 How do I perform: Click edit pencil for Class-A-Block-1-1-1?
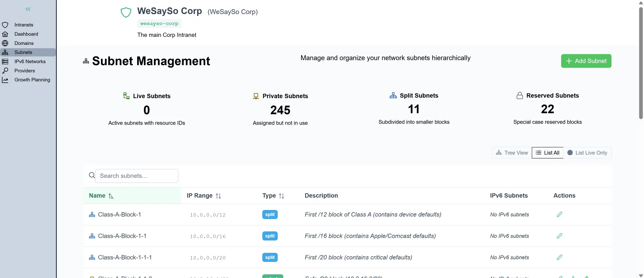coord(559,258)
